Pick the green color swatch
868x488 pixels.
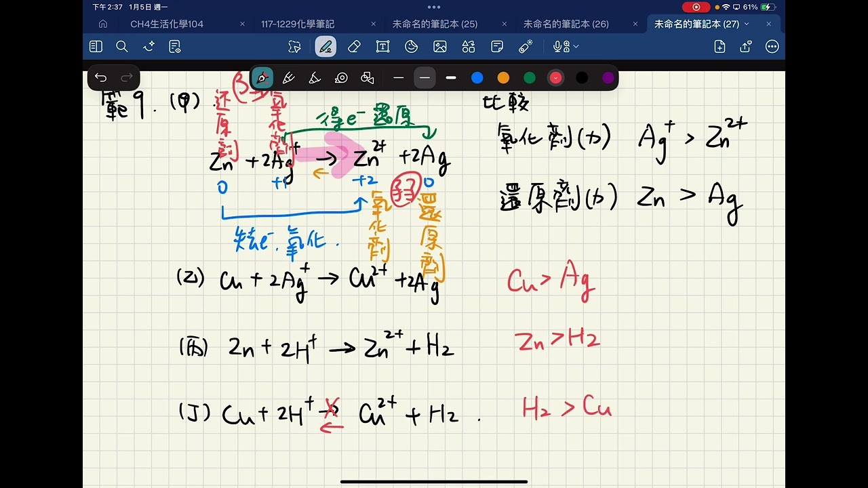click(530, 78)
